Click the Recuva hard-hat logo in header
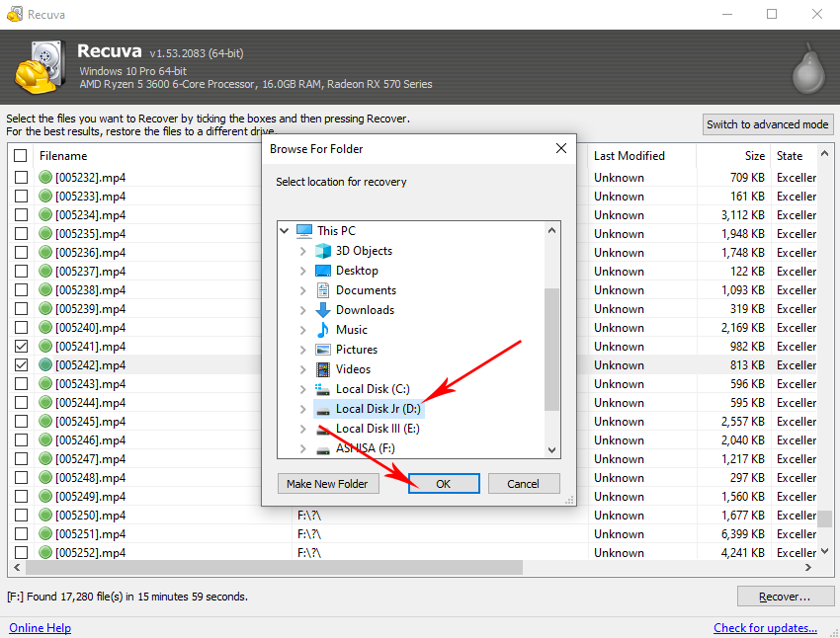 click(x=41, y=67)
